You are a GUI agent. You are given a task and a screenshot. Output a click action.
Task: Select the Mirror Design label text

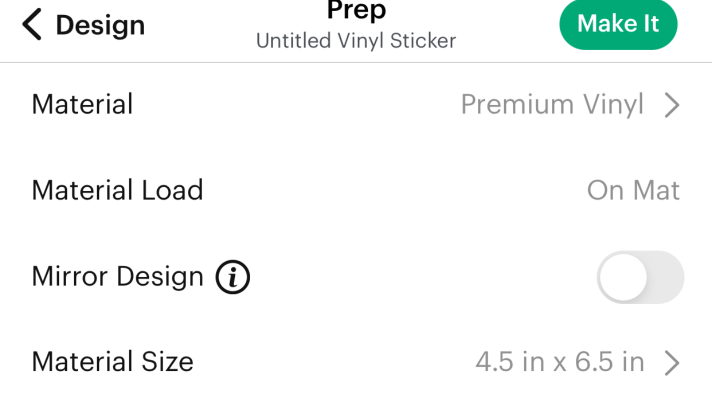[x=118, y=277]
